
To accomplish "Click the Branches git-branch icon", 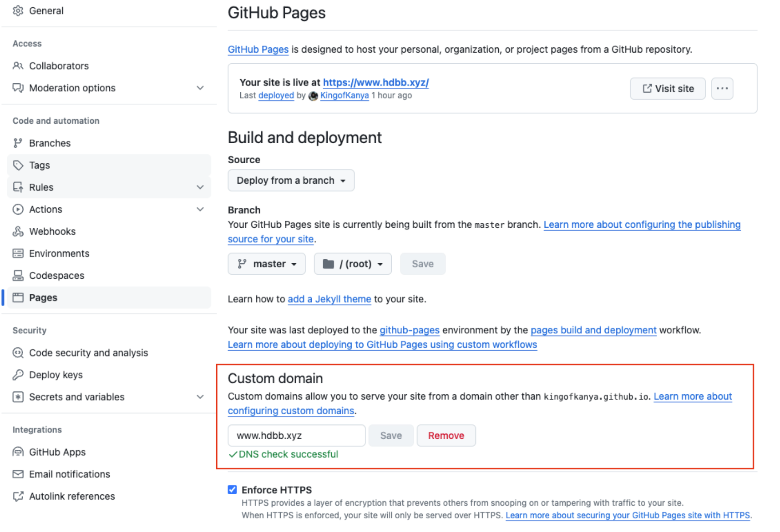I will (18, 143).
